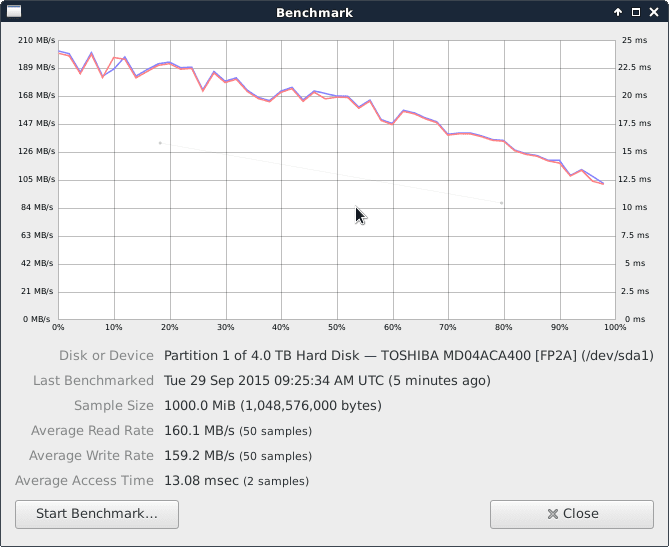Select the "30%" x-axis label
669x547 pixels.
tap(225, 327)
